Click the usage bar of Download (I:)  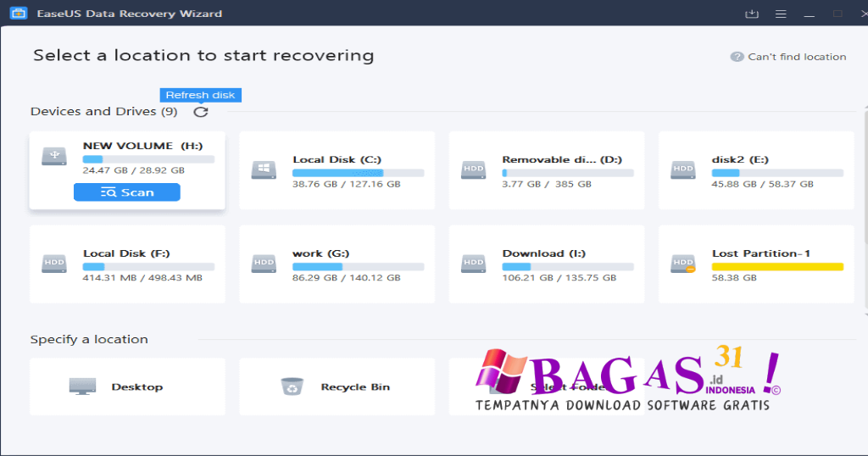tap(567, 267)
